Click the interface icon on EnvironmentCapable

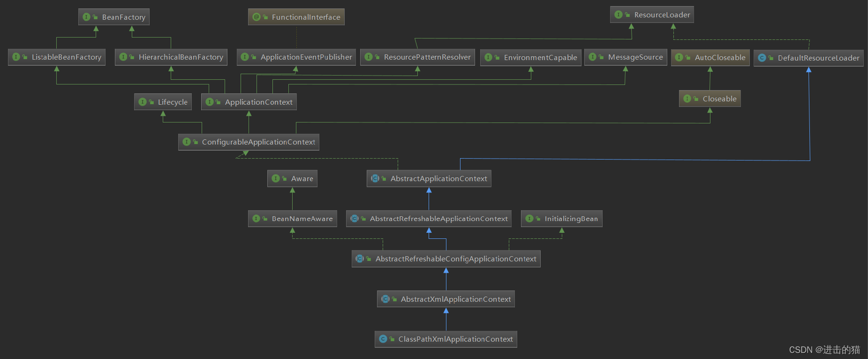pos(488,57)
